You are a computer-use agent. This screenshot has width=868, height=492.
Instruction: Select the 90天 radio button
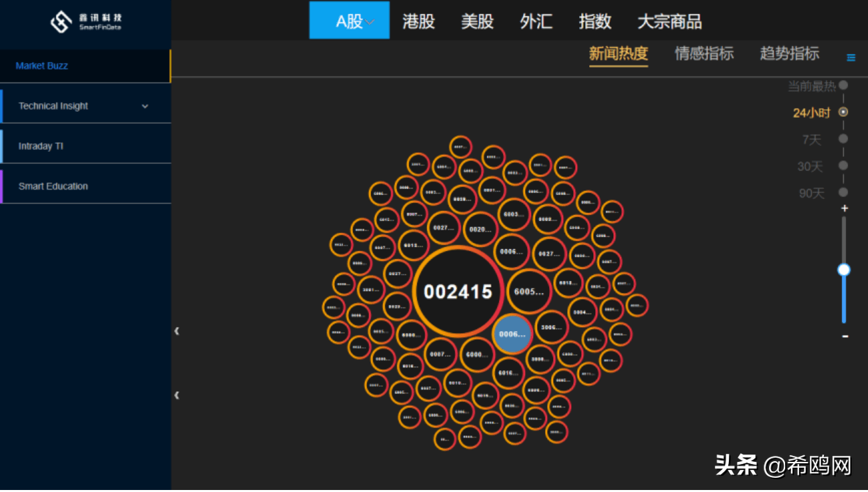point(842,193)
